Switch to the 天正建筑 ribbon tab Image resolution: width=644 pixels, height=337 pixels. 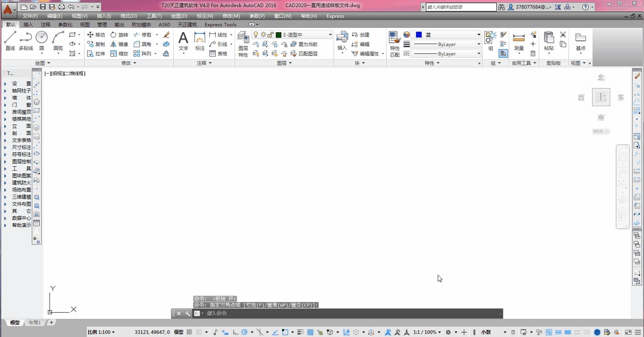(187, 24)
